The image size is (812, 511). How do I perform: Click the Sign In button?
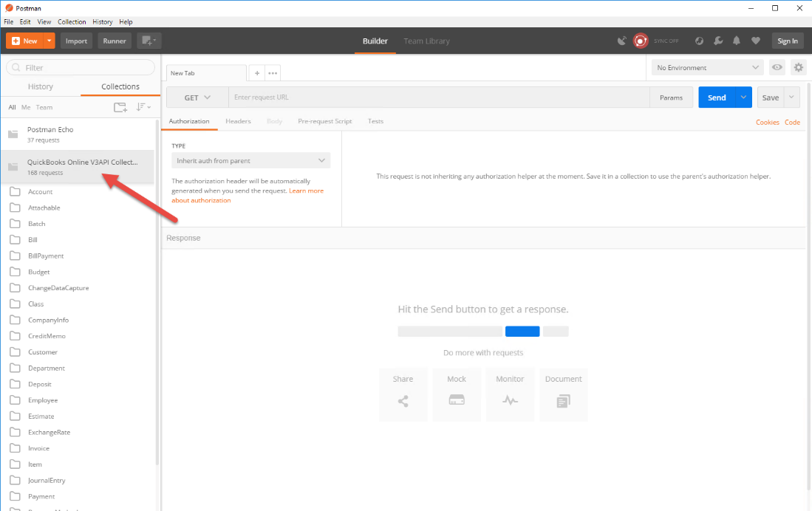click(x=787, y=41)
